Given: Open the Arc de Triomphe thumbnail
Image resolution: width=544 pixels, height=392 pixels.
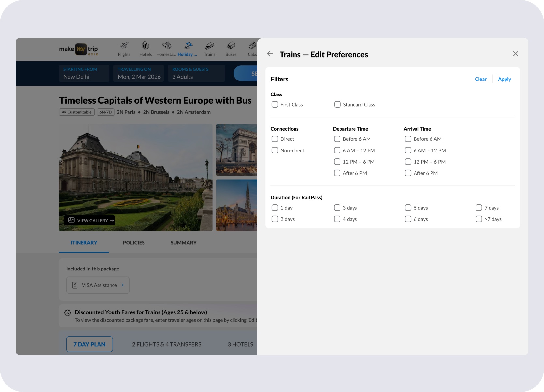Looking at the screenshot, I should [x=236, y=150].
